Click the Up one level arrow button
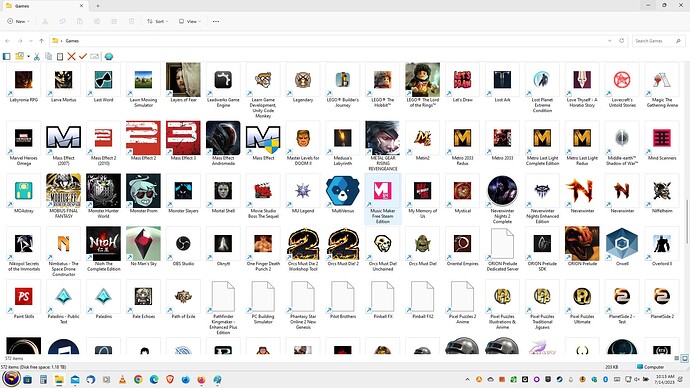690x388 pixels. (x=41, y=41)
